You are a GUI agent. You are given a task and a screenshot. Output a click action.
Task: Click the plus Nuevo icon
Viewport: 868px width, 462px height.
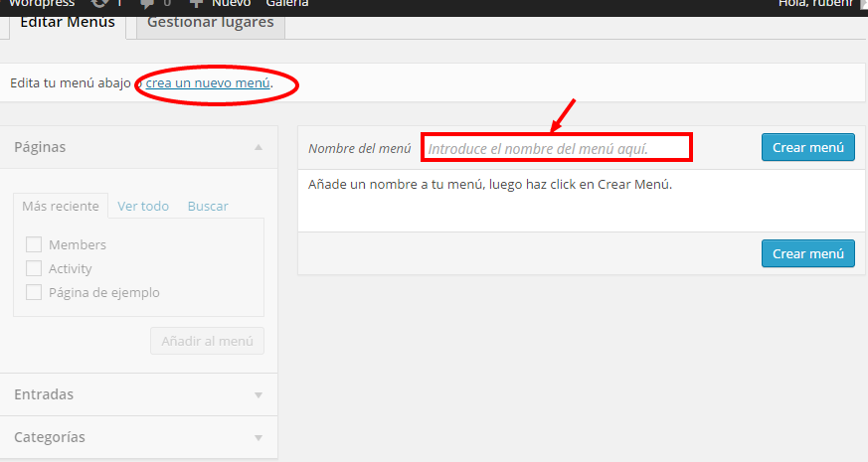pos(196,3)
